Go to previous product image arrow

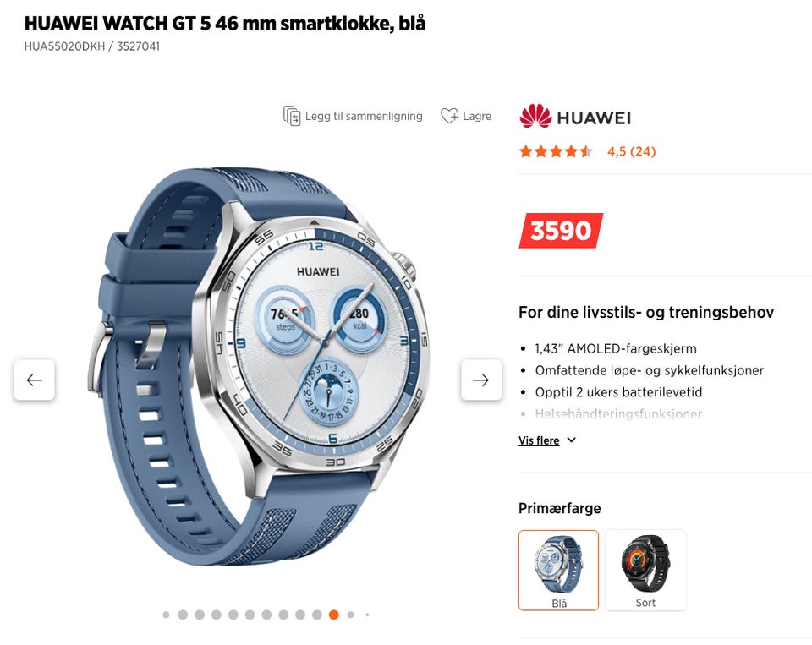[34, 380]
